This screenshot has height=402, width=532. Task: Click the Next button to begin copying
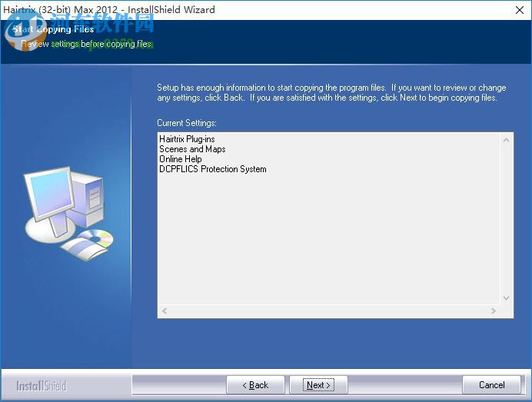(x=318, y=384)
